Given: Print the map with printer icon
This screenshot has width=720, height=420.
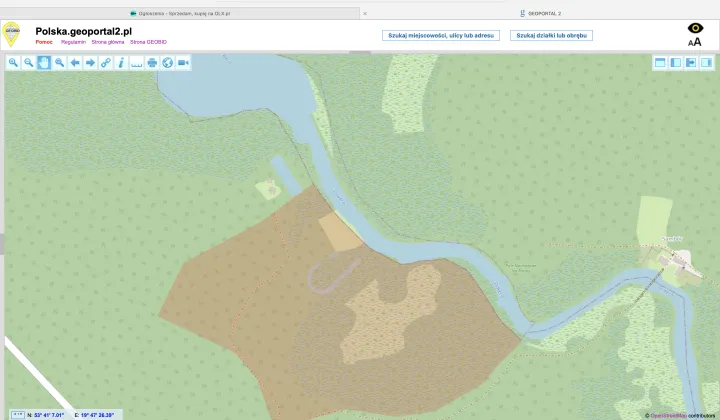Looking at the screenshot, I should [152, 63].
